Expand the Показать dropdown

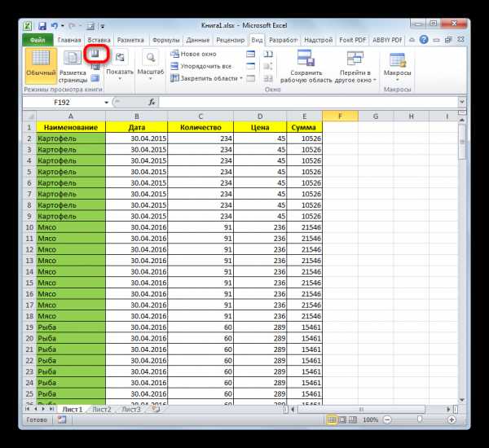point(120,66)
